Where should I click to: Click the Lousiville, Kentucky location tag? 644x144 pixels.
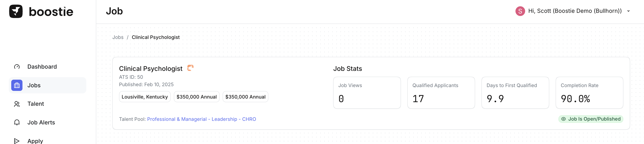click(x=144, y=97)
